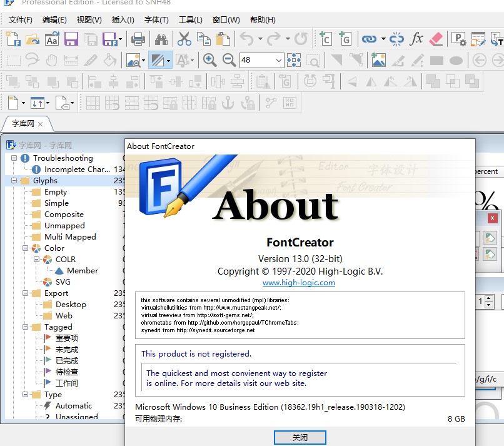The height and width of the screenshot is (446, 504).
Task: Click the font test Aa icon
Action: pyautogui.click(x=52, y=39)
